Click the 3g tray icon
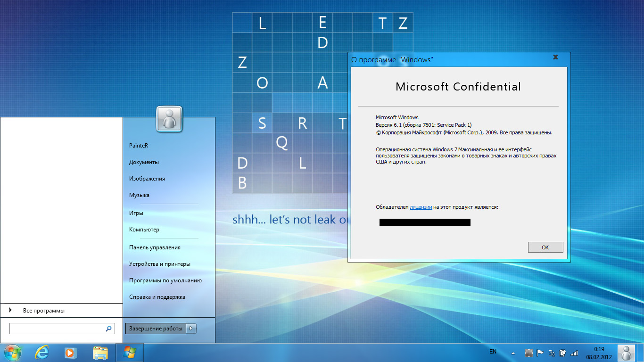The image size is (644, 362). pyautogui.click(x=551, y=353)
